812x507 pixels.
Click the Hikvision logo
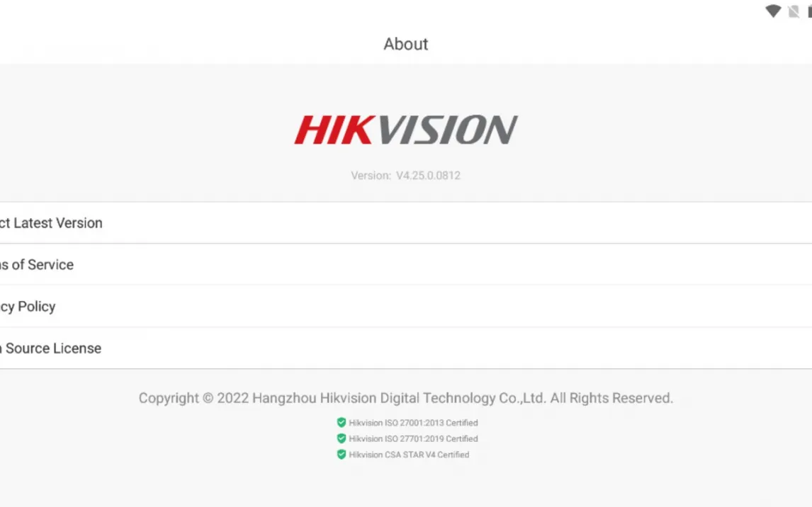(406, 130)
